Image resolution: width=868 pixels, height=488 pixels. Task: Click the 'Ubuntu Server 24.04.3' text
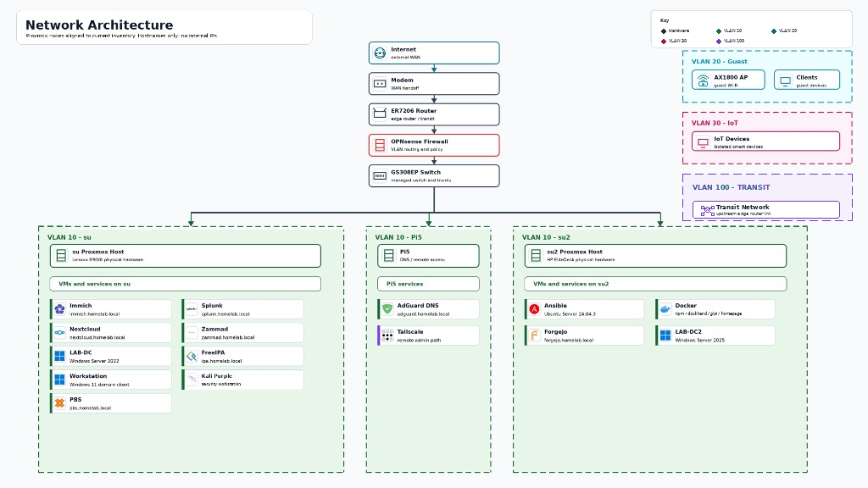(x=570, y=313)
